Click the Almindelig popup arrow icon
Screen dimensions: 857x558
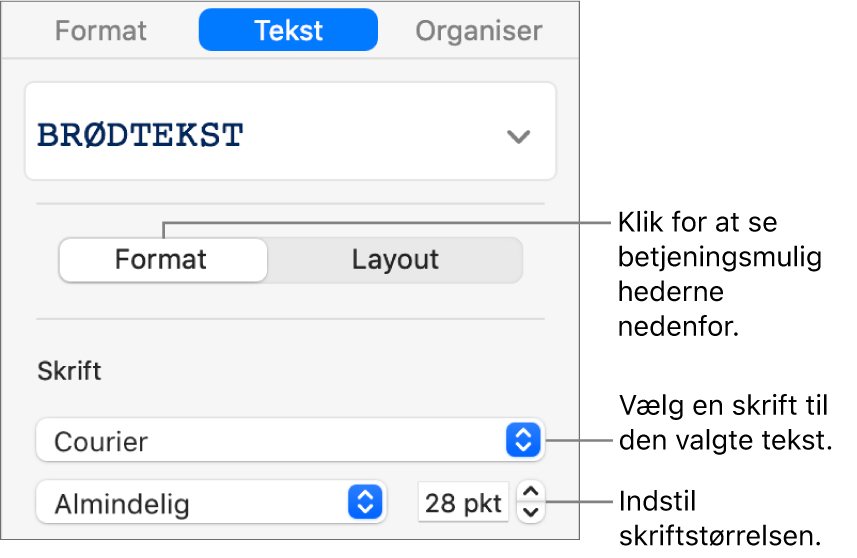click(x=365, y=502)
